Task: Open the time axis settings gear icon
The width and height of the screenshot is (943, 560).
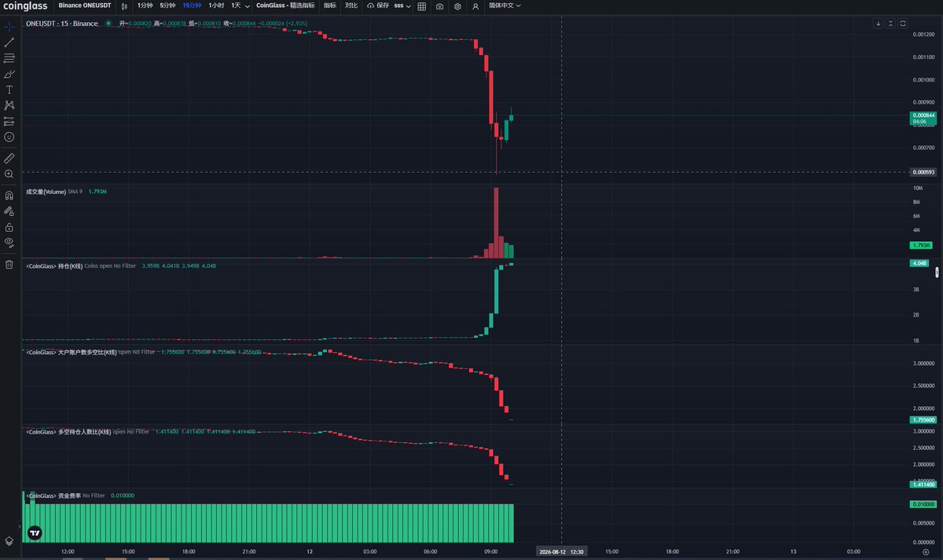Action: [x=925, y=551]
